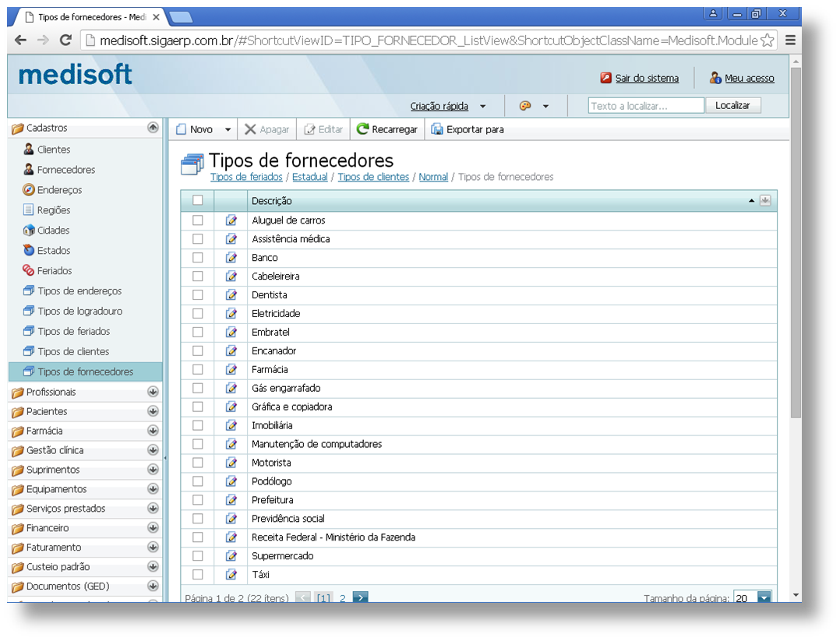Check the Cabeleireira row checkbox
This screenshot has height=641, width=840.
pos(198,276)
